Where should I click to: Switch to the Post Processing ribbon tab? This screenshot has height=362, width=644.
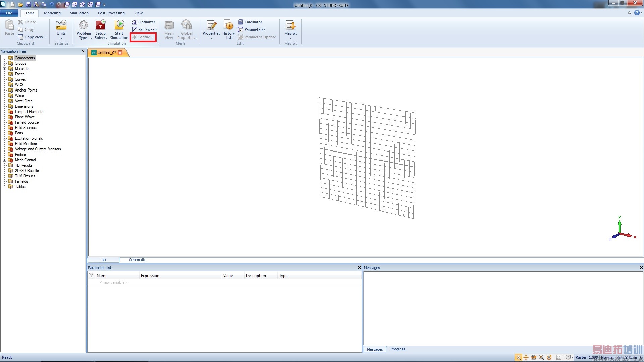coord(111,13)
